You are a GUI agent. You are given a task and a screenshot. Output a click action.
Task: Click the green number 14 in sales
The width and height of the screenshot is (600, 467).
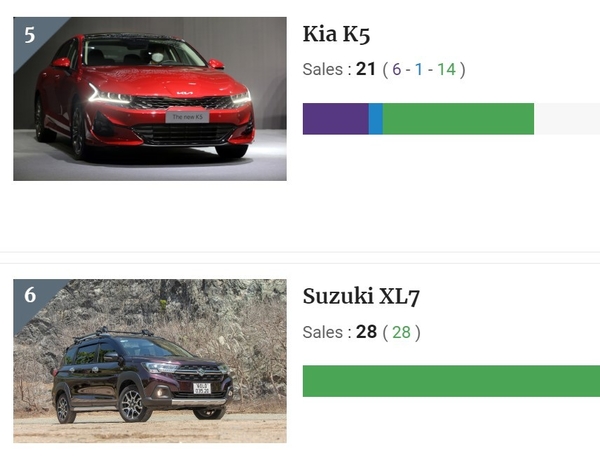click(x=446, y=70)
